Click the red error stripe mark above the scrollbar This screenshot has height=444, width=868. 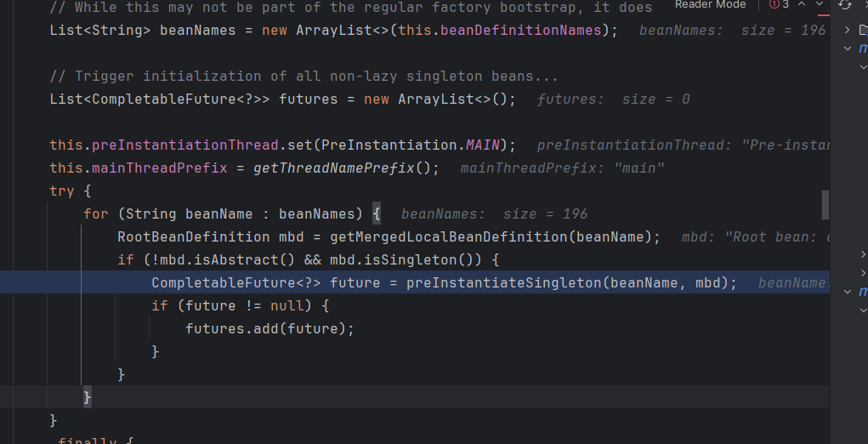tap(824, 16)
